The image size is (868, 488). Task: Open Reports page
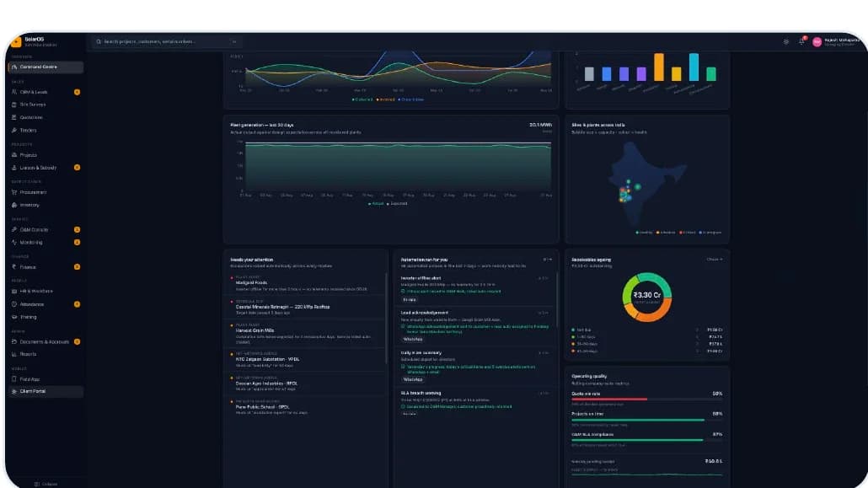point(46,354)
